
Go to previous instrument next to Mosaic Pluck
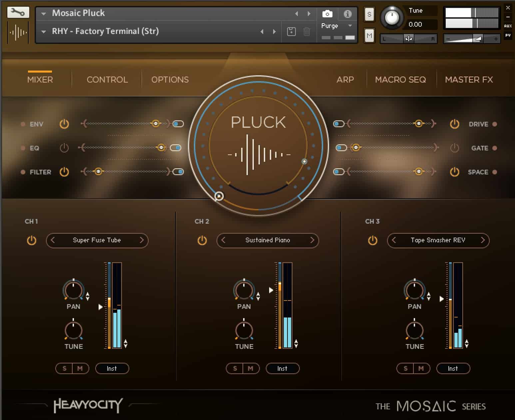[296, 14]
